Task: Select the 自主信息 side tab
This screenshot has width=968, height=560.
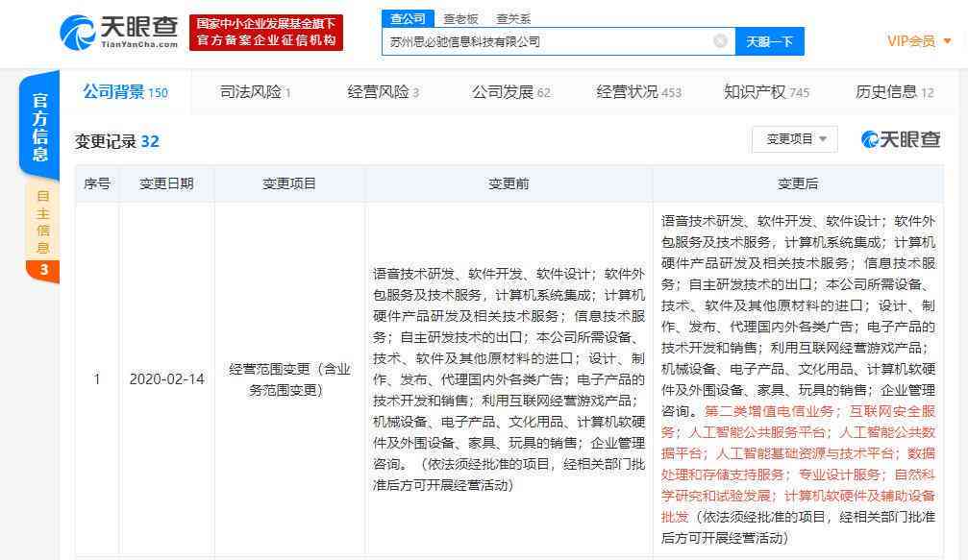Action: tap(42, 222)
